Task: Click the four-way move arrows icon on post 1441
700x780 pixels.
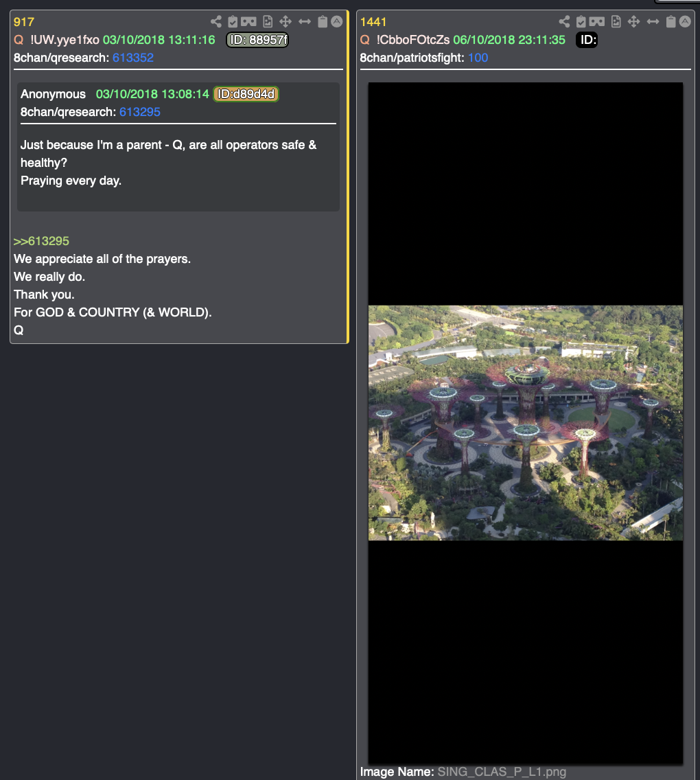Action: 634,21
